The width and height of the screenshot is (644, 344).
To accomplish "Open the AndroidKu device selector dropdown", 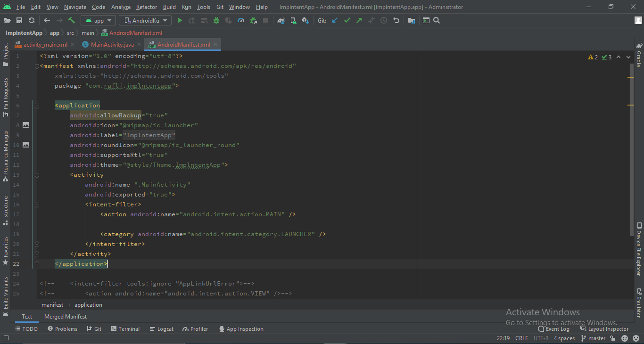I will (x=145, y=20).
